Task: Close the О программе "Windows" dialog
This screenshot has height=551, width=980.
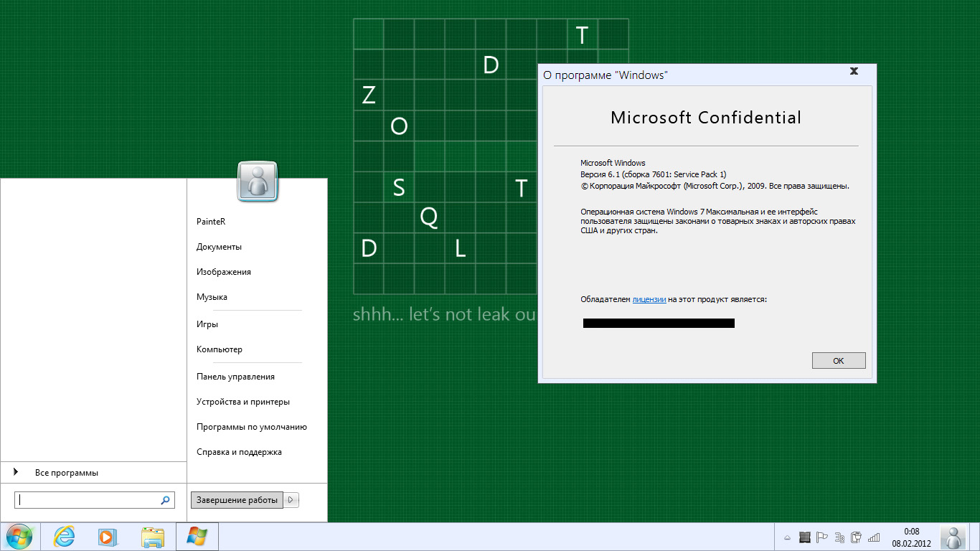Action: point(854,71)
